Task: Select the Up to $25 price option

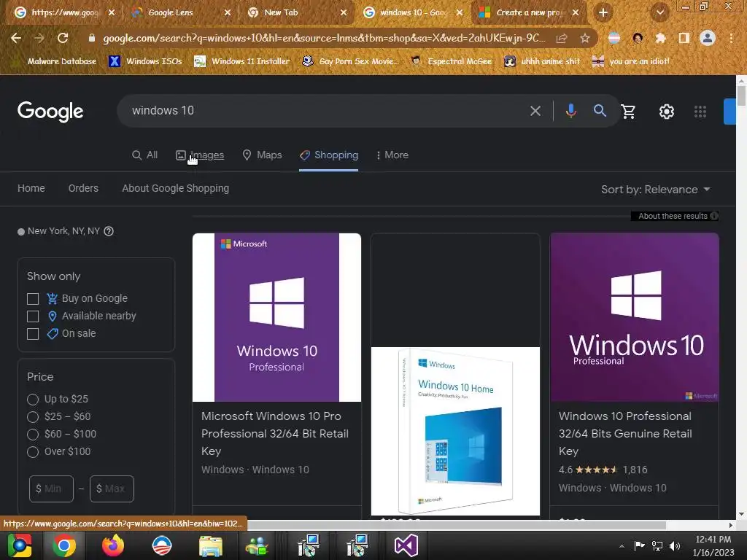Action: coord(32,399)
